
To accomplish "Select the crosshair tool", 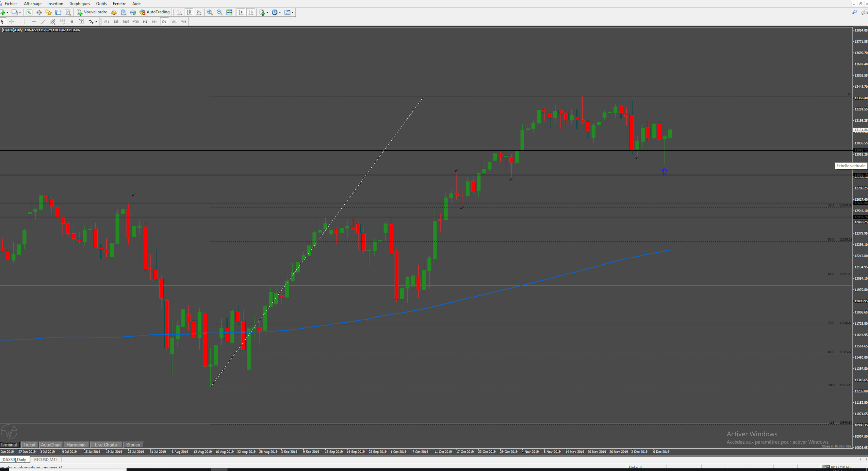I will coord(12,22).
